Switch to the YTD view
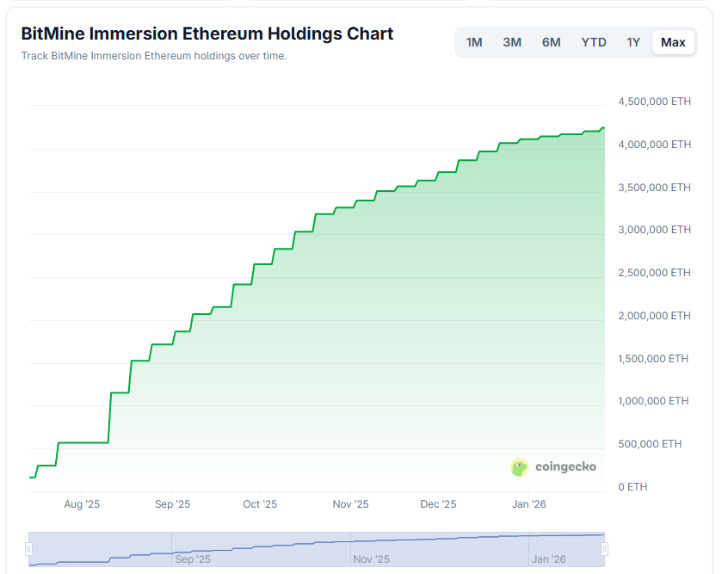This screenshot has height=574, width=728. pyautogui.click(x=593, y=41)
